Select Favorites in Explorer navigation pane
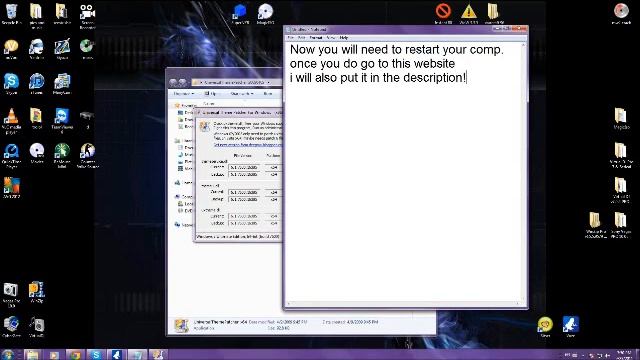The height and width of the screenshot is (360, 640). point(186,105)
